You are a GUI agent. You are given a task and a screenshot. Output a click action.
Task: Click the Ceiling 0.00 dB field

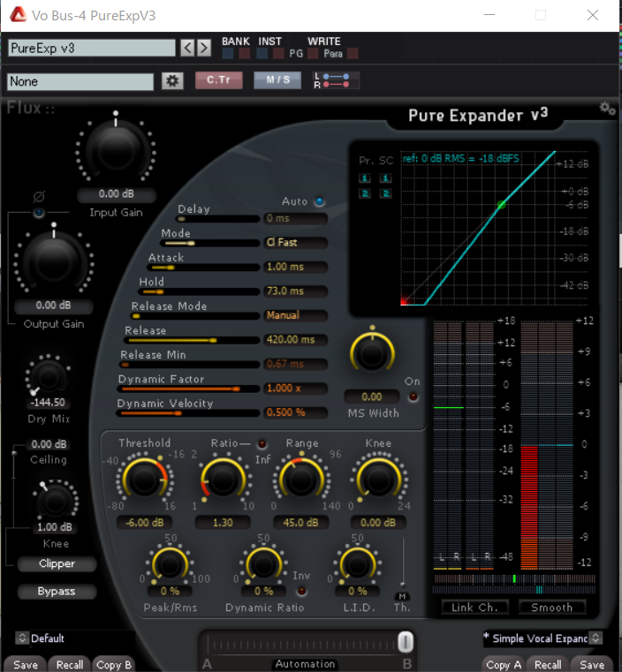coord(49,444)
